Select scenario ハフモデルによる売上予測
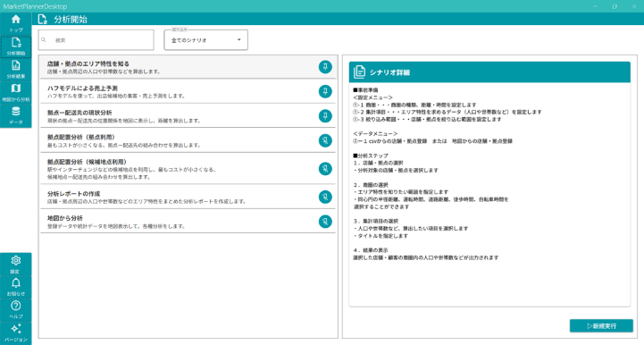The image size is (644, 345). click(x=188, y=91)
